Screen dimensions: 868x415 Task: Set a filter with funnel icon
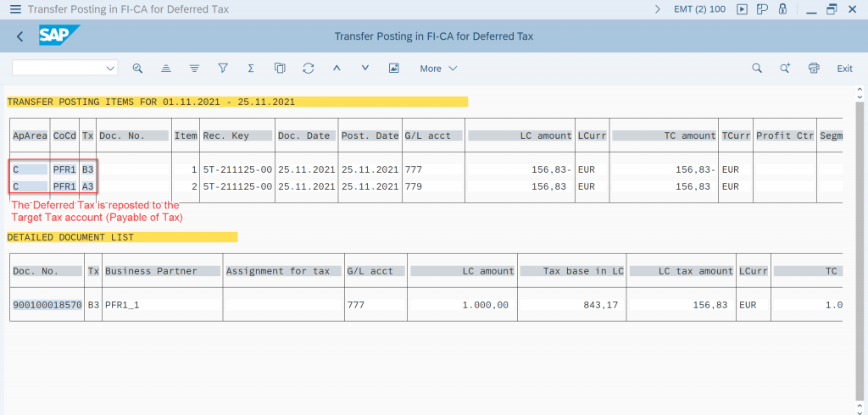[223, 68]
